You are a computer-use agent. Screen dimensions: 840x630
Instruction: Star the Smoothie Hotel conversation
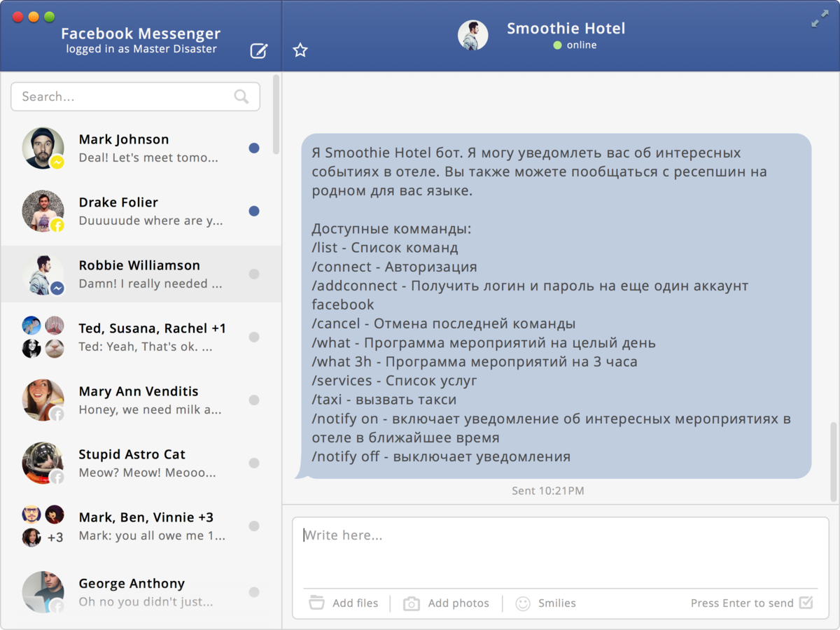(x=300, y=50)
